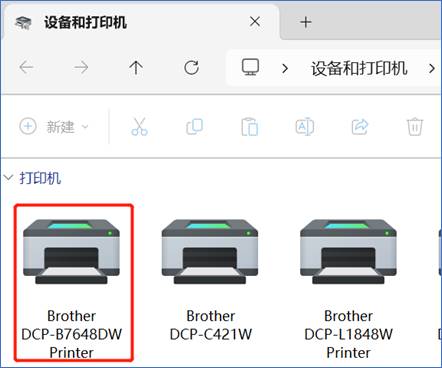
Task: Select Brother DCP-C421W printer icon
Action: (210, 252)
